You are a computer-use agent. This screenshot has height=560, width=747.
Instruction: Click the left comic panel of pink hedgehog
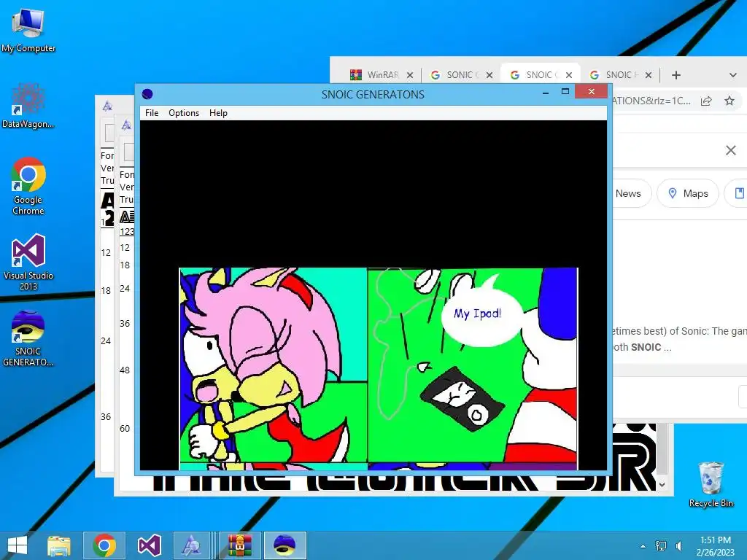coord(273,365)
